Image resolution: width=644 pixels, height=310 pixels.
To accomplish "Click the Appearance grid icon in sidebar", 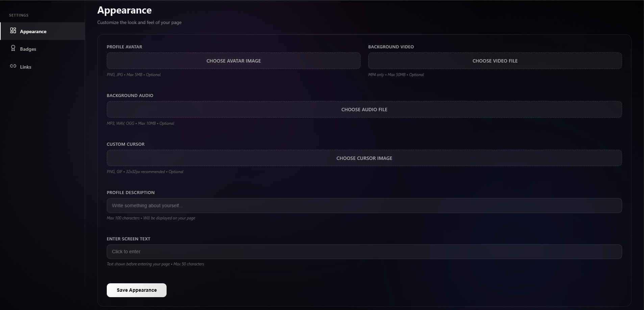I will point(13,31).
